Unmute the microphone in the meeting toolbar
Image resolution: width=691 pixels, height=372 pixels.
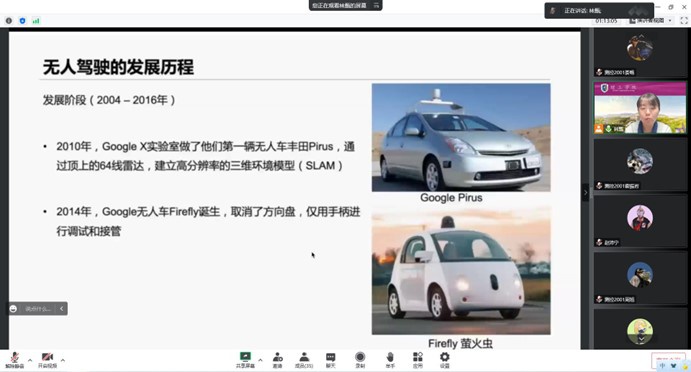pyautogui.click(x=15, y=360)
